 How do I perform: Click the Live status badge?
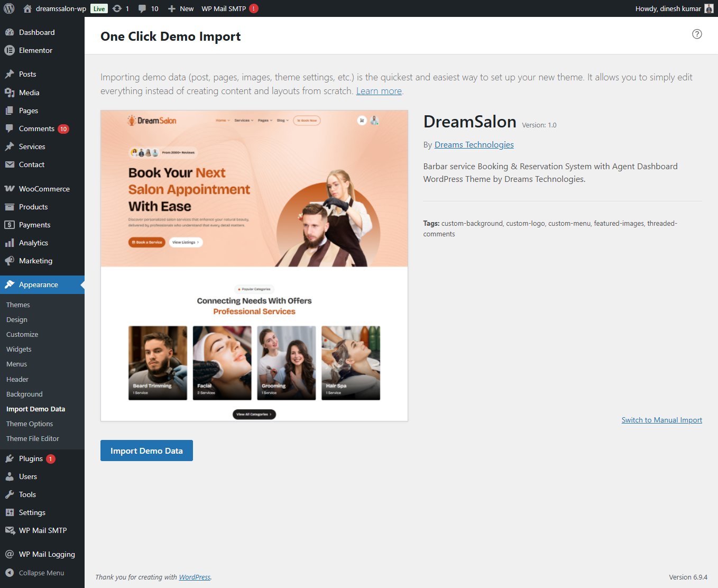coord(99,8)
